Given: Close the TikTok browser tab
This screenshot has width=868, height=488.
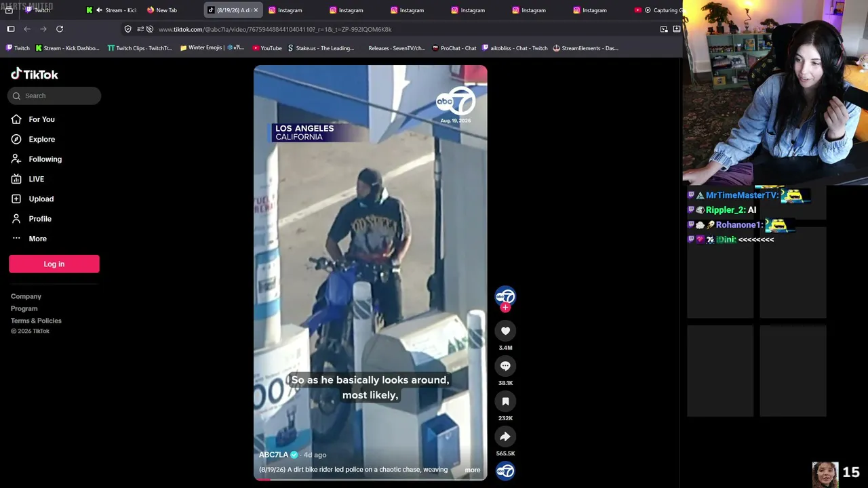Looking at the screenshot, I should (256, 10).
